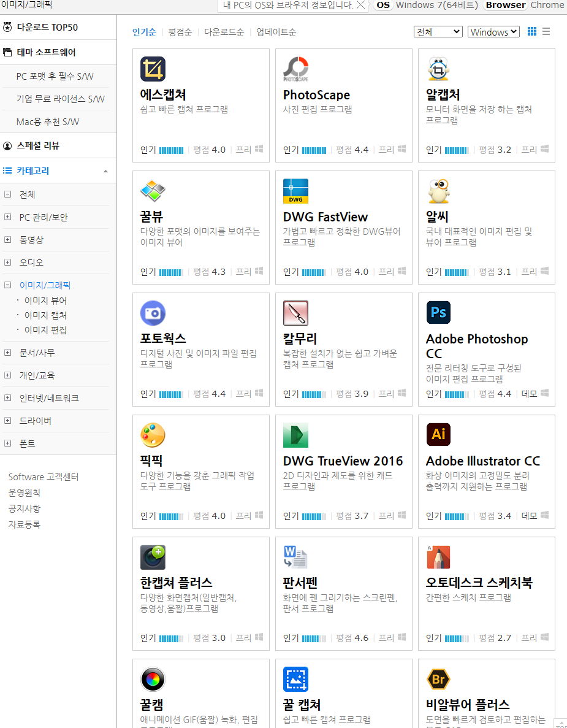Click the 비알뷰어 플러스 Br icon
This screenshot has width=567, height=728.
click(x=438, y=680)
